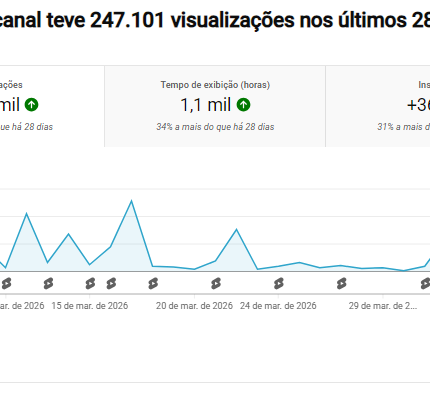Click the 1,1 mil watch time value
Viewport: 430px width, 396px height.
coord(205,105)
